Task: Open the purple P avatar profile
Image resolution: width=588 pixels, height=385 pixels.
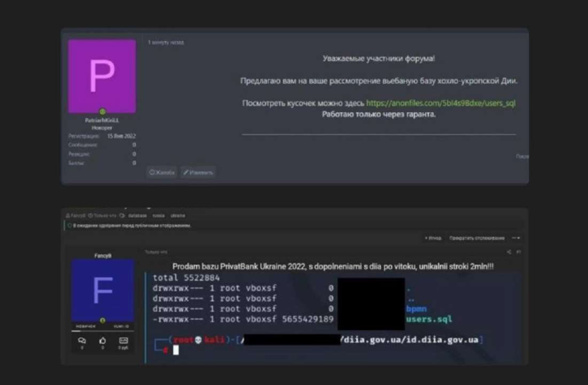Action: point(102,76)
